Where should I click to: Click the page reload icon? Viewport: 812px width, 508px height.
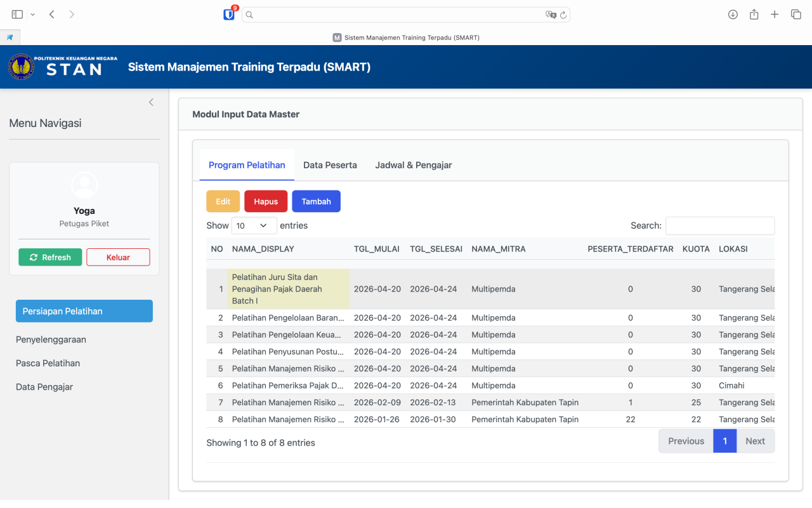563,15
